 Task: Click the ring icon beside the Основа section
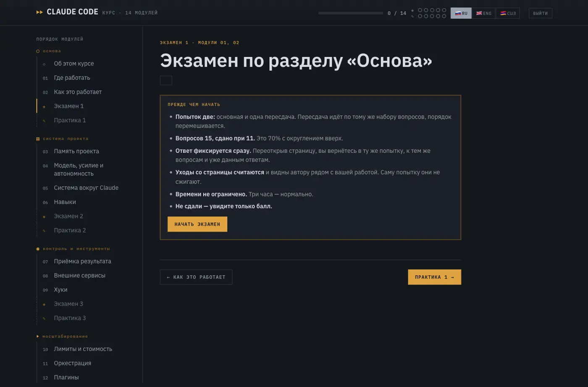(x=38, y=51)
